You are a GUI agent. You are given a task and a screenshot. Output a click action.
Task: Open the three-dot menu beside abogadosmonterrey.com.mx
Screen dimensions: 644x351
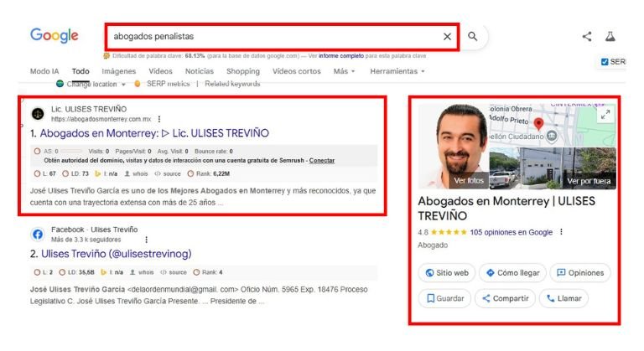(x=159, y=119)
